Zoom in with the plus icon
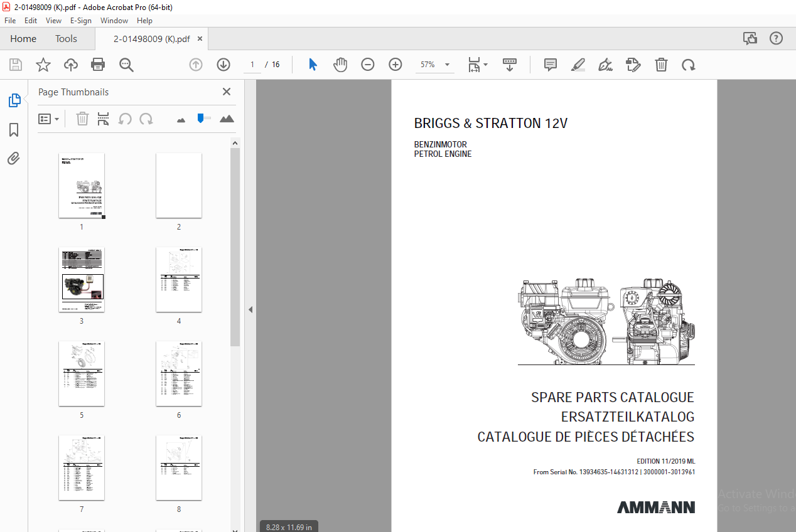Image resolution: width=796 pixels, height=532 pixels. (x=395, y=65)
